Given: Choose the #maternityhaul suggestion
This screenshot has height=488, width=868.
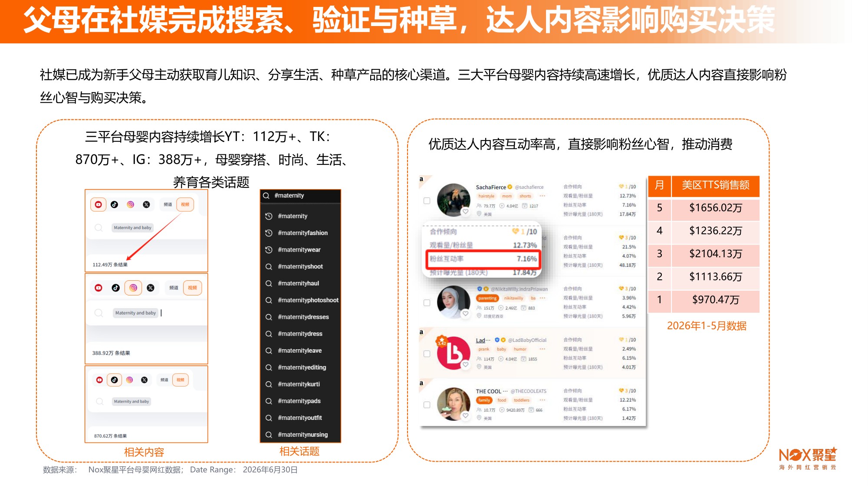Looking at the screenshot, I should click(x=299, y=283).
